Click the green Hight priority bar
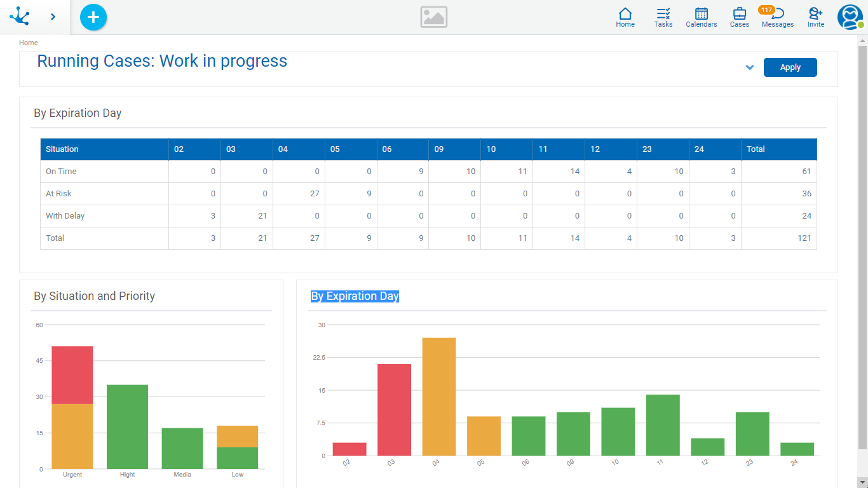 (127, 426)
